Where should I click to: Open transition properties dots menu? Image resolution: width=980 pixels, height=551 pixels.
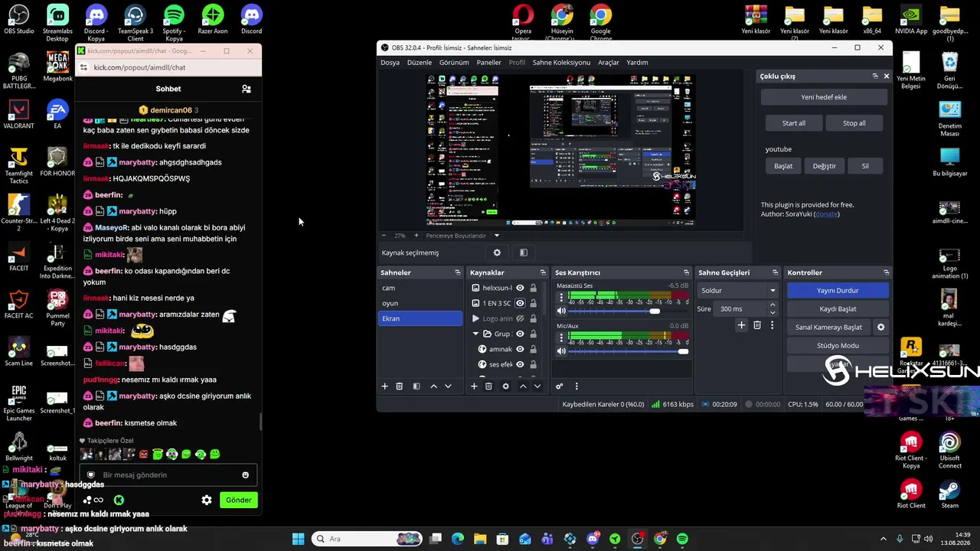point(772,325)
